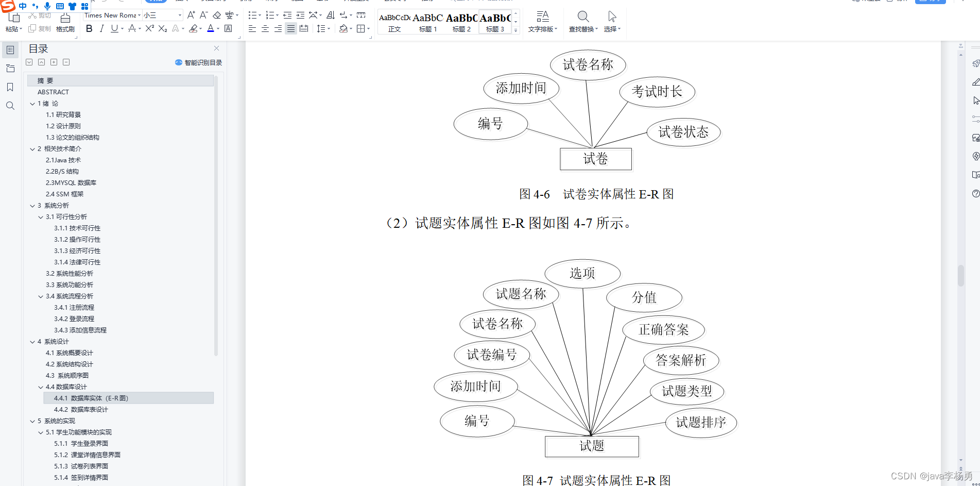
Task: Collapse the '4.4 数据库设计' subsection
Action: click(41, 387)
